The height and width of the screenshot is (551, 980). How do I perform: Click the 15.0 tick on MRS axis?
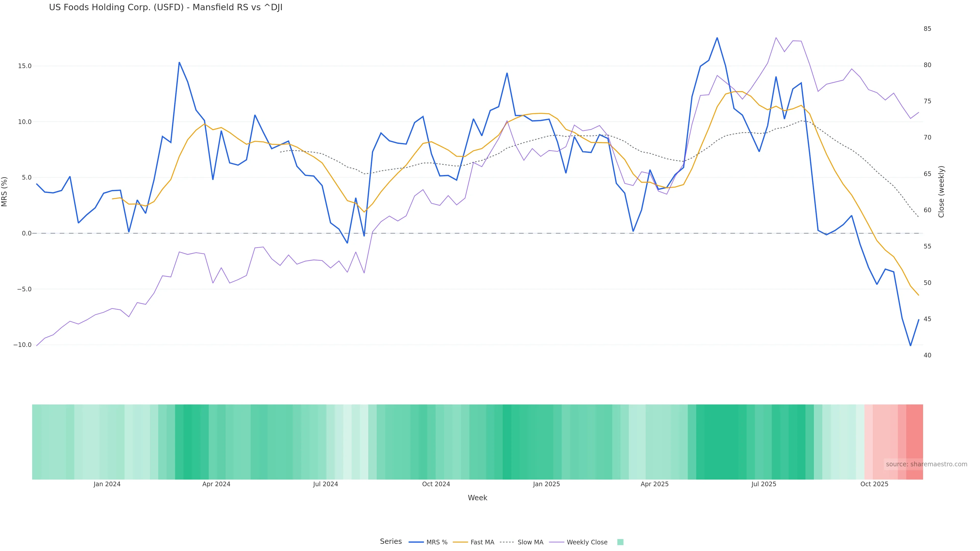(x=25, y=66)
